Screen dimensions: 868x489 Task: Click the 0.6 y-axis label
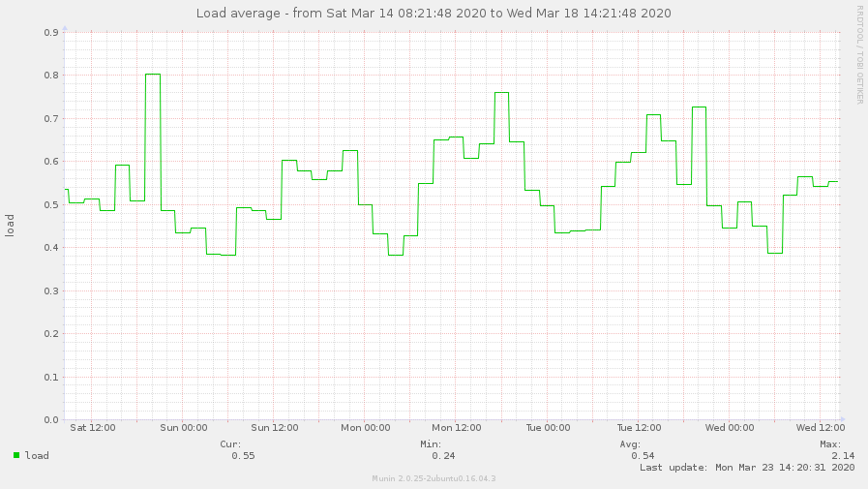coord(51,162)
